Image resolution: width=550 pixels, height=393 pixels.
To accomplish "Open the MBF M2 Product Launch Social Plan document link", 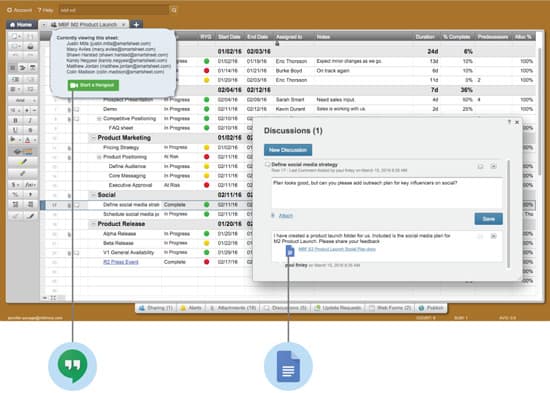I will point(337,249).
